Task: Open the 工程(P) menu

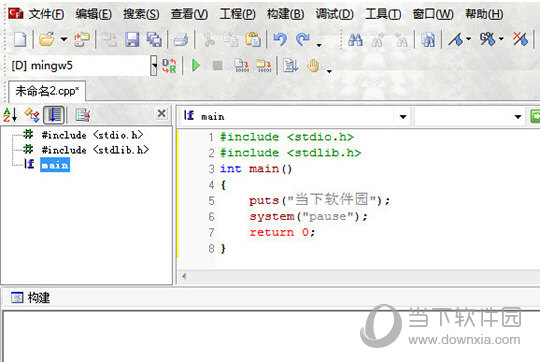Action: 237,14
